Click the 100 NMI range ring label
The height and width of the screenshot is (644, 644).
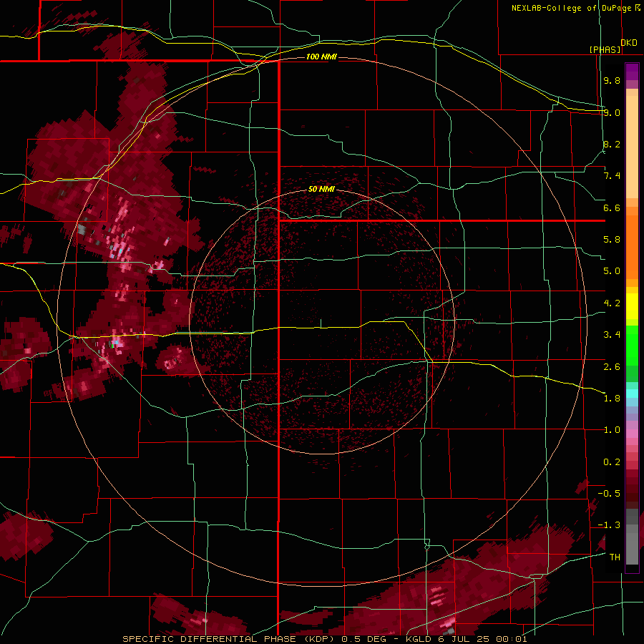321,57
